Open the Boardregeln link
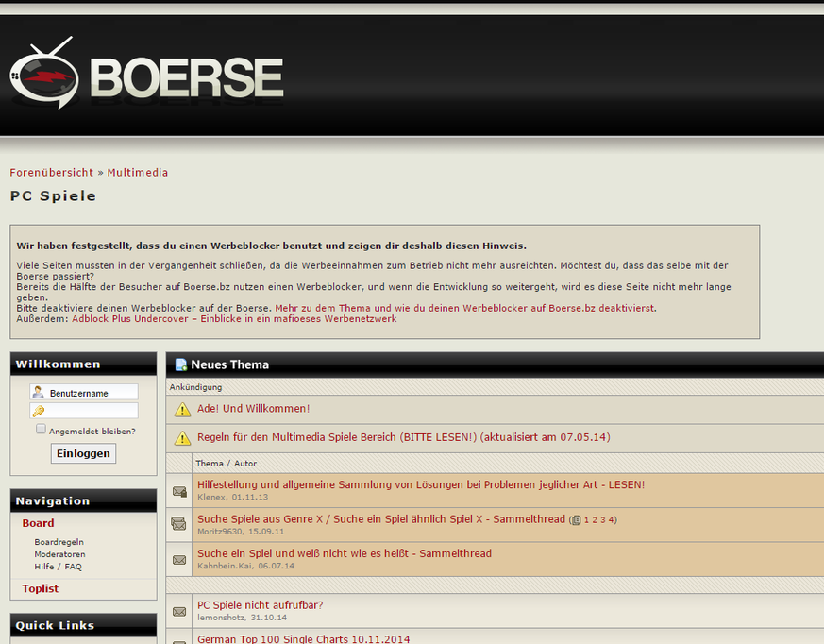Viewport: 824px width, 644px height. tap(59, 542)
